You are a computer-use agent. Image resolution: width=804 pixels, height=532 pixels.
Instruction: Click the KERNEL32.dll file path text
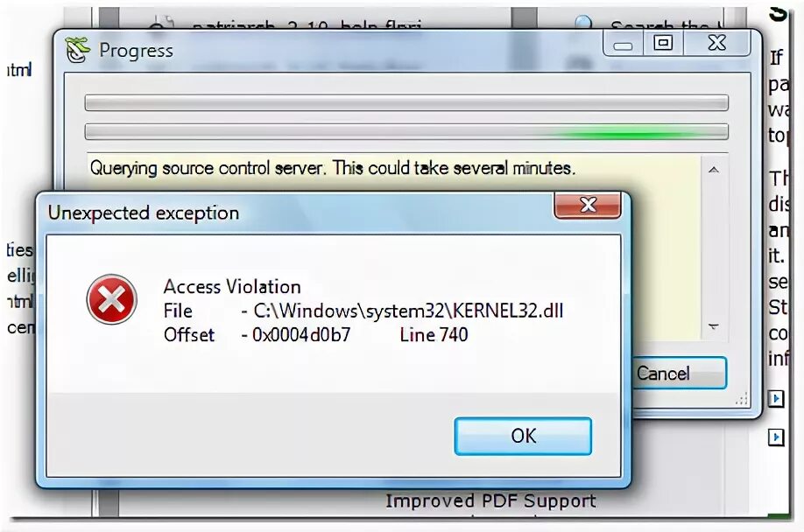pyautogui.click(x=408, y=311)
